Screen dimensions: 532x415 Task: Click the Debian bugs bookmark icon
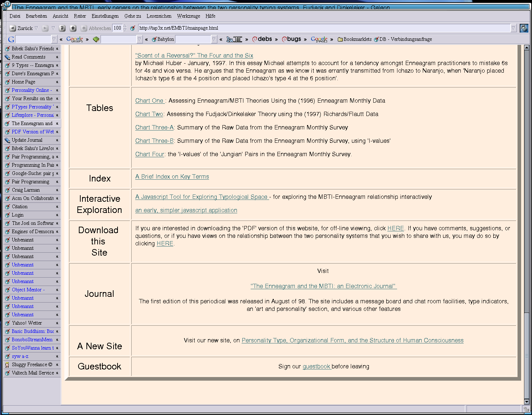click(x=291, y=39)
